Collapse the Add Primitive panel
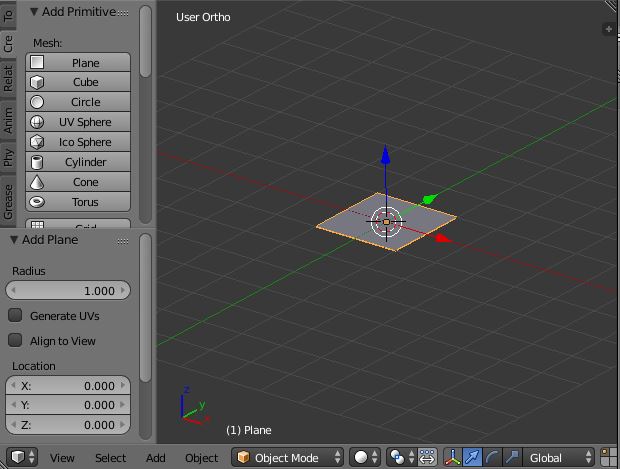Screen dimensions: 620x469 click(x=34, y=12)
